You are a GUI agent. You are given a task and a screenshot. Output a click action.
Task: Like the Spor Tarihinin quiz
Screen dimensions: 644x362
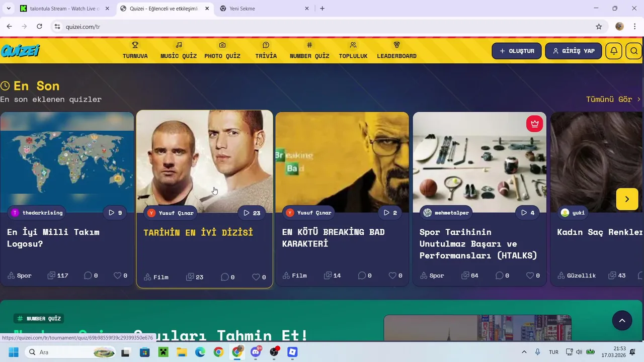[533, 276]
